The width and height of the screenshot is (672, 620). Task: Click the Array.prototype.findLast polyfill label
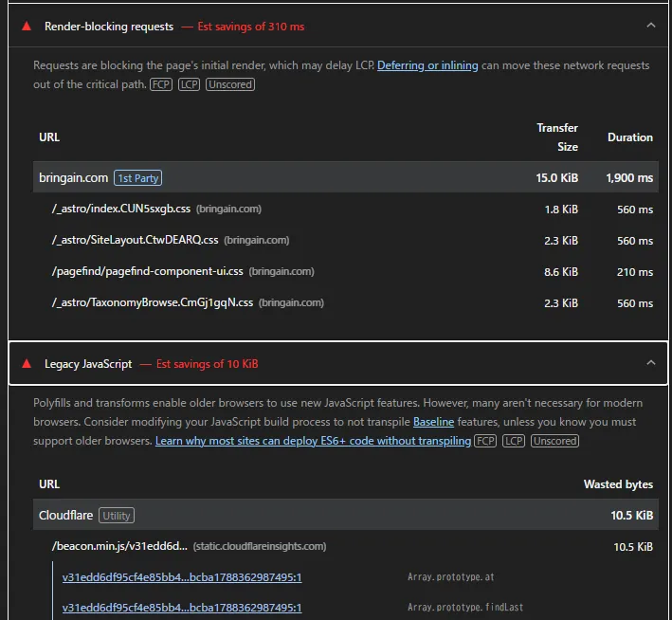point(465,607)
